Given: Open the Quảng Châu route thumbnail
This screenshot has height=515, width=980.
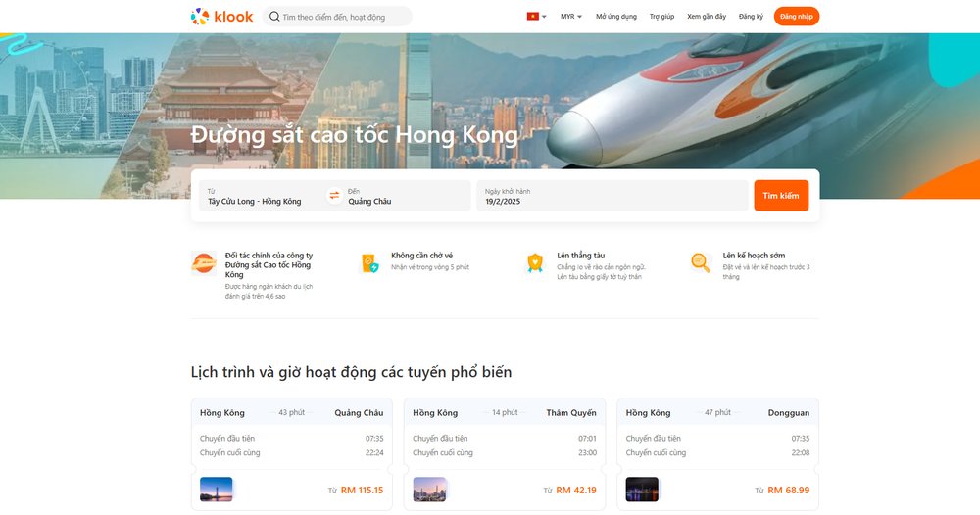Looking at the screenshot, I should pos(217,490).
